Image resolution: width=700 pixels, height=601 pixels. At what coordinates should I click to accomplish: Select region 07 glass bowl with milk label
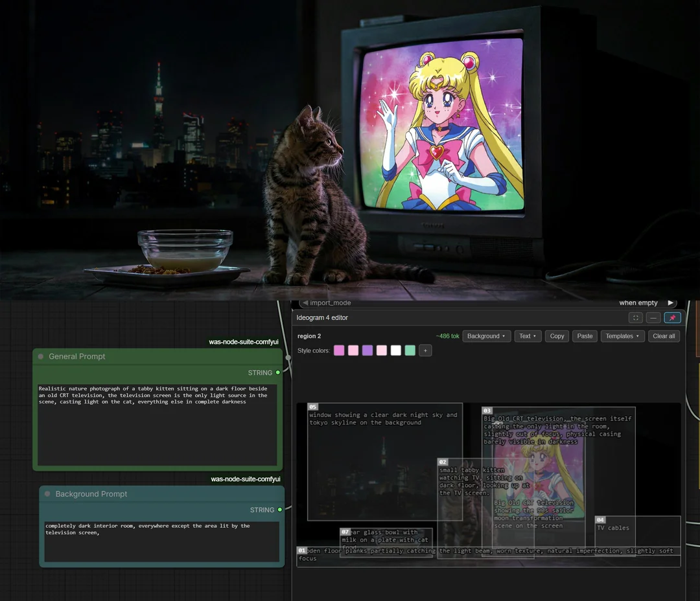pyautogui.click(x=345, y=532)
